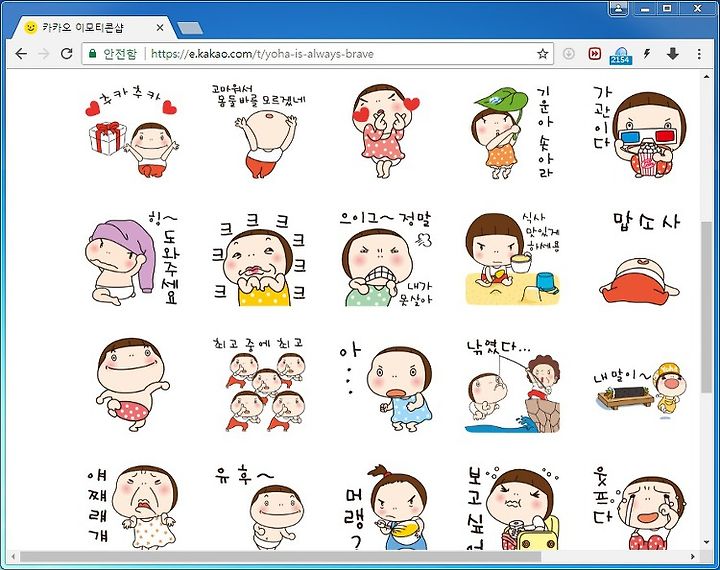Screen dimensions: 720x570
Task: Select the 보고싶어 emoticon
Action: point(513,508)
